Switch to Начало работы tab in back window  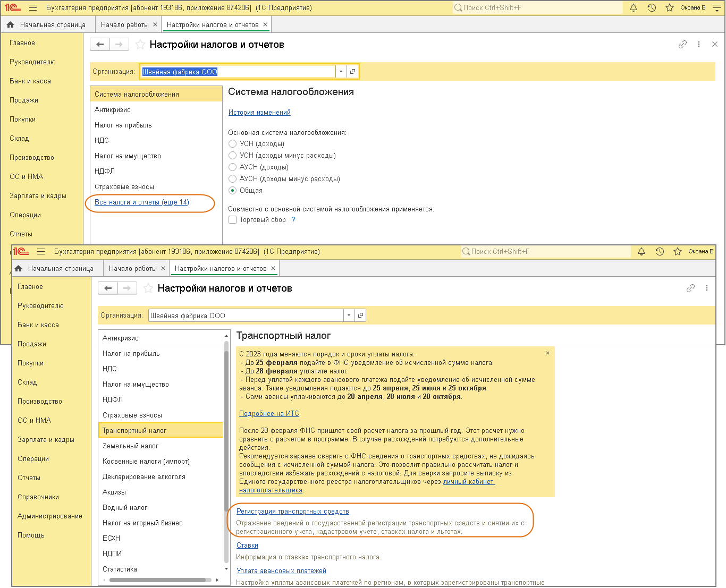click(x=125, y=25)
